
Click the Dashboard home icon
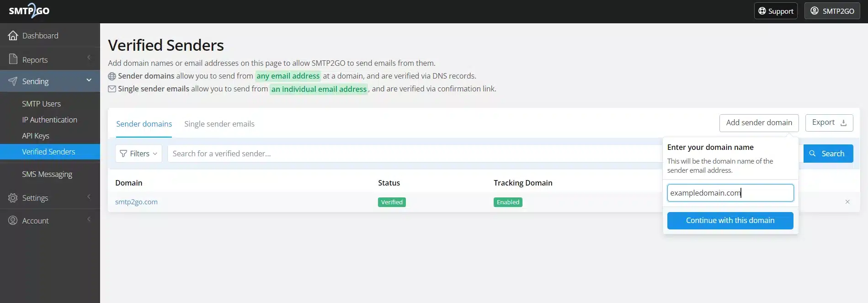pyautogui.click(x=13, y=36)
